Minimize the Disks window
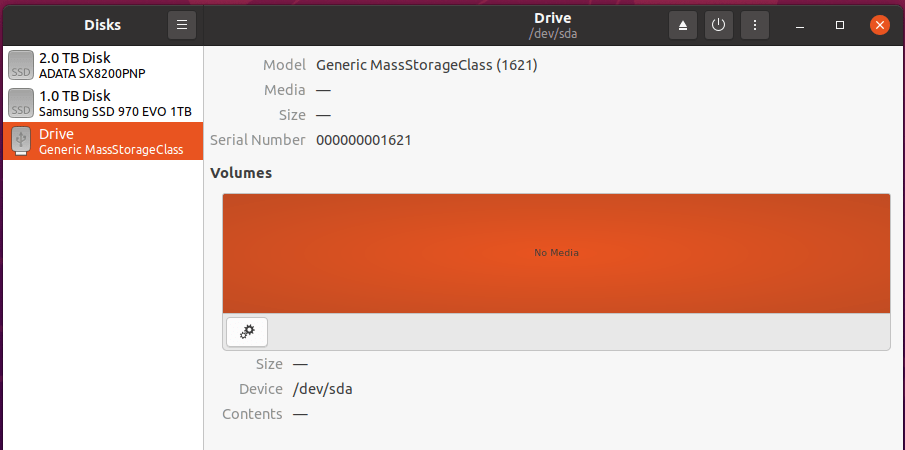Screen dimensions: 905x450 pyautogui.click(x=800, y=25)
